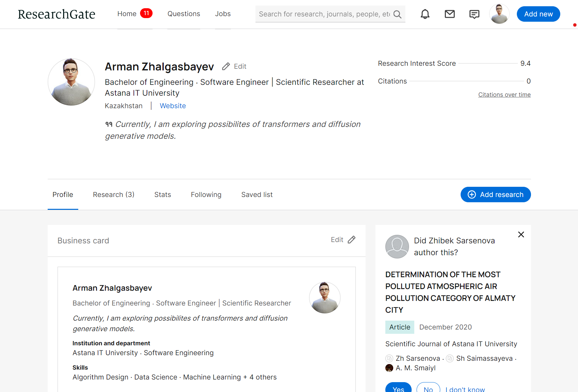
Task: Click the quoted profile introduction text
Action: tap(233, 130)
